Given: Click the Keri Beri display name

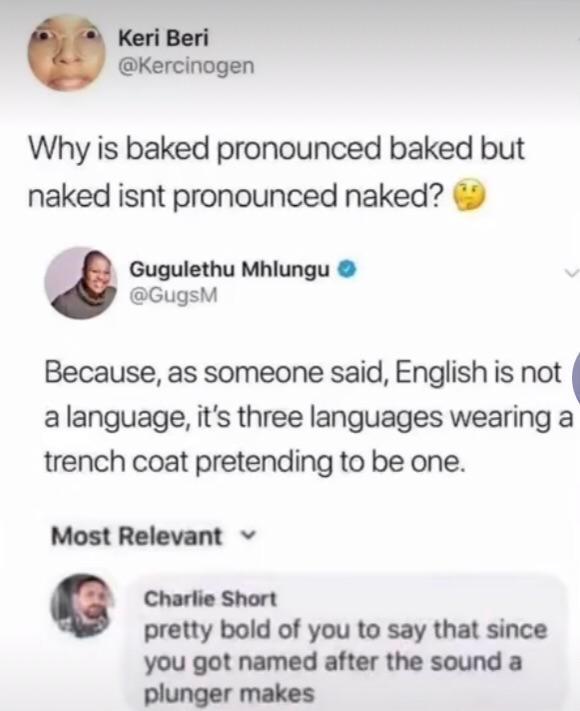Looking at the screenshot, I should [x=163, y=38].
